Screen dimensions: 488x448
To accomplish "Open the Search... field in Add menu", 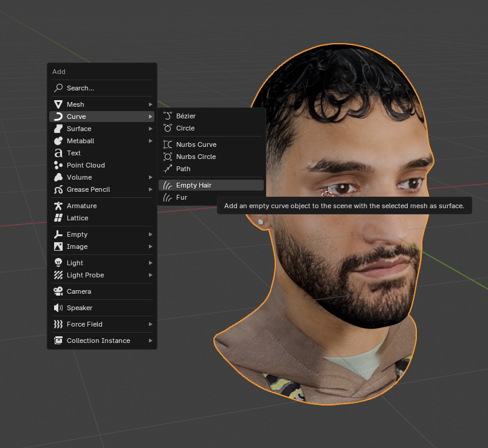I will [101, 88].
